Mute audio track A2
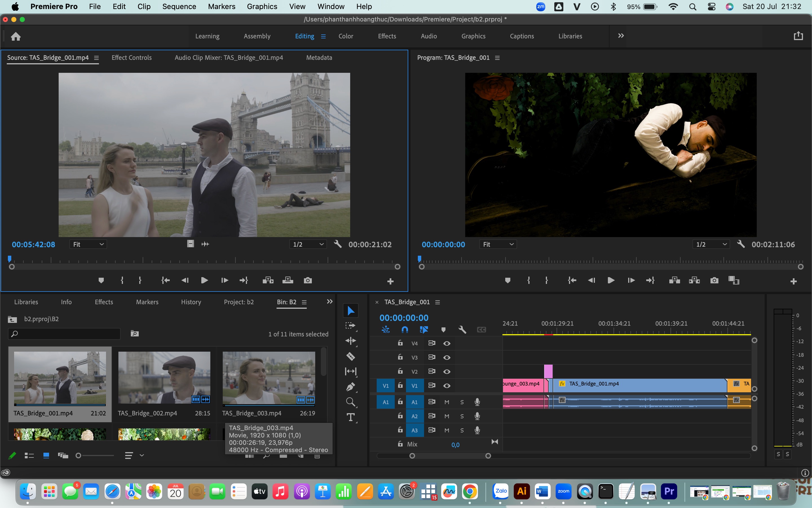 [x=447, y=416]
